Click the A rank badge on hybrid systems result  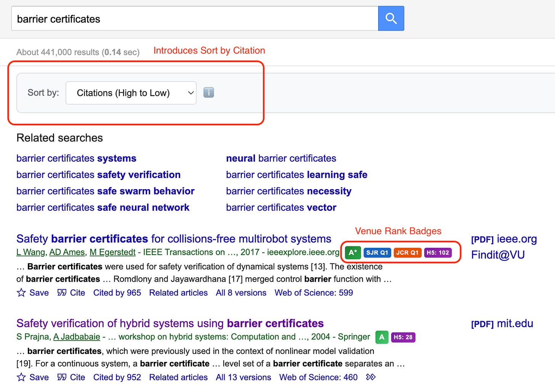pos(382,337)
